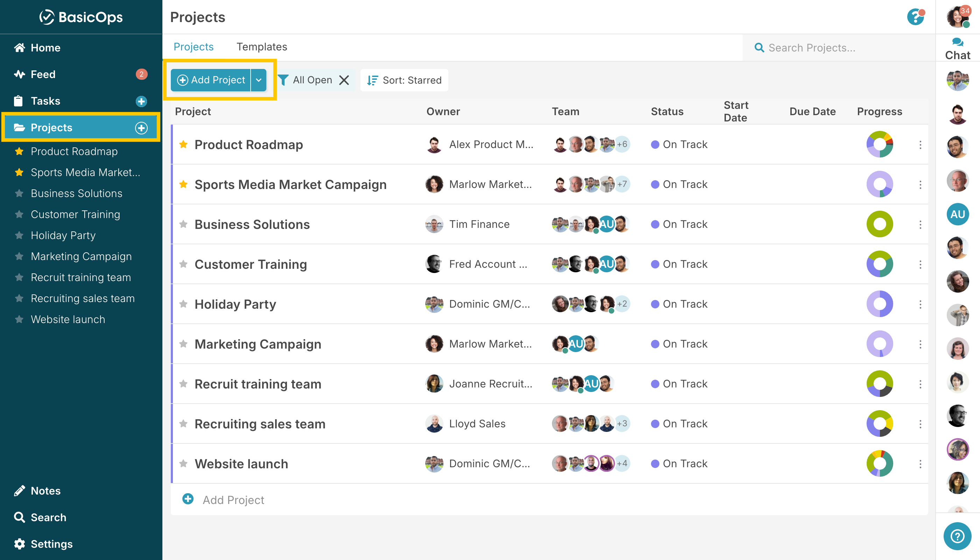
Task: Star Holiday Party in the sidebar list
Action: (x=19, y=236)
